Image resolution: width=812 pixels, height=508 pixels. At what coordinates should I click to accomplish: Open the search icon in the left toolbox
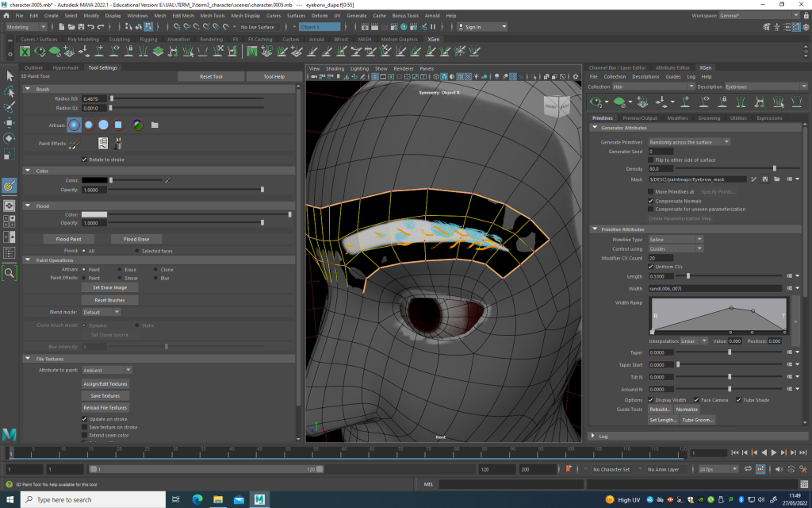pos(10,273)
